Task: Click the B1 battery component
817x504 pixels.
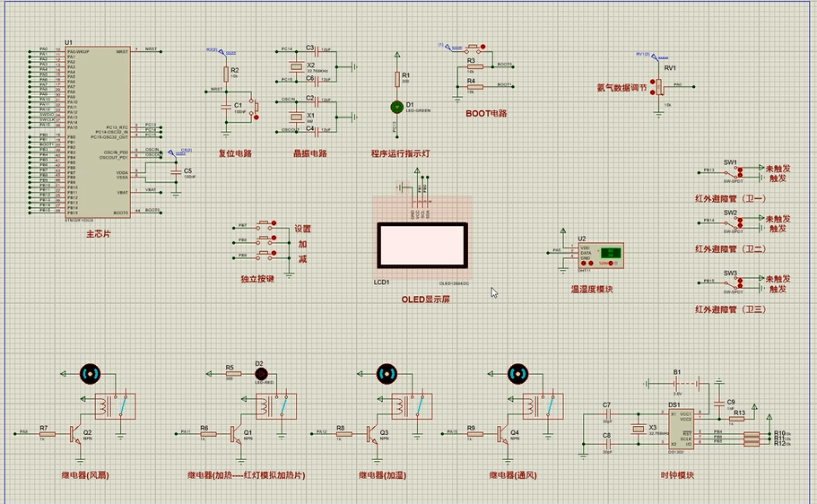Action: click(685, 383)
